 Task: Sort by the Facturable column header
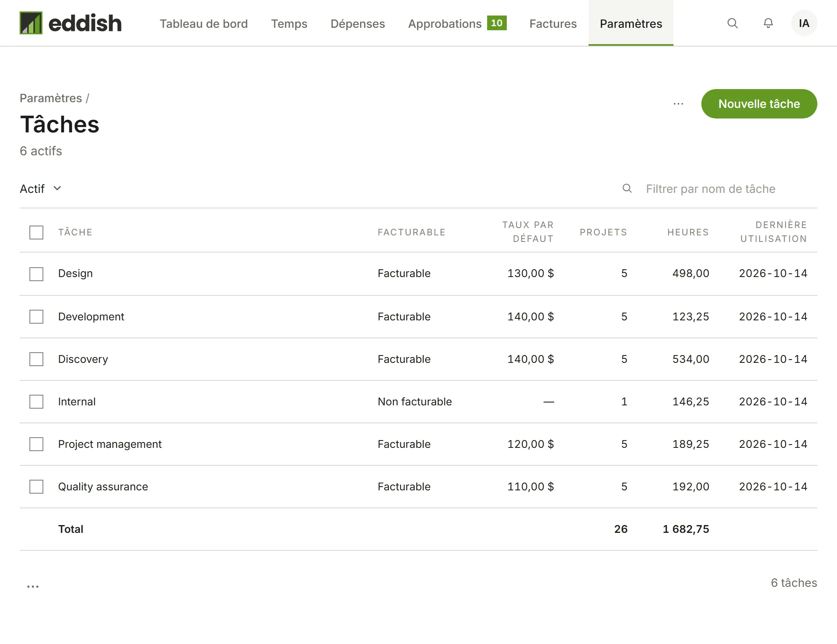coord(412,232)
